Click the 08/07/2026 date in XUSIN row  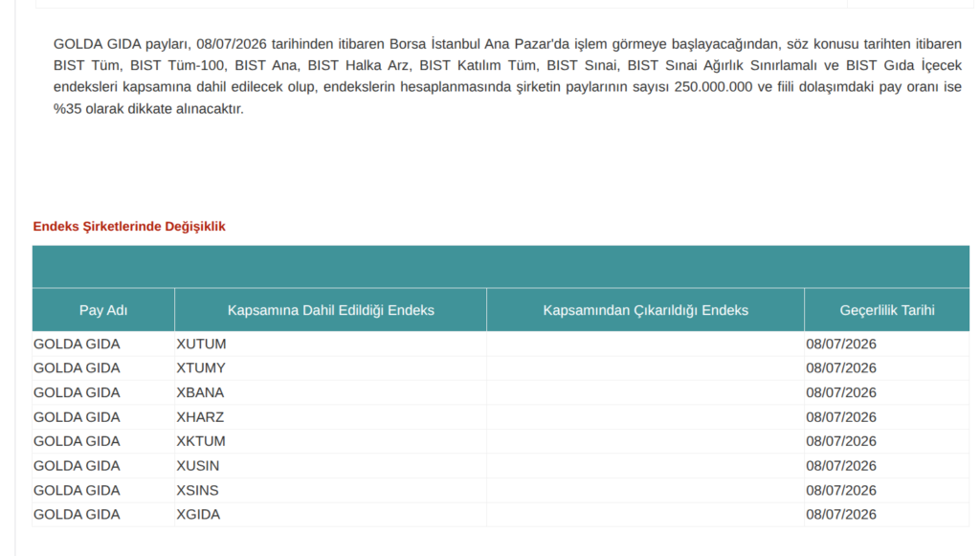click(x=841, y=465)
